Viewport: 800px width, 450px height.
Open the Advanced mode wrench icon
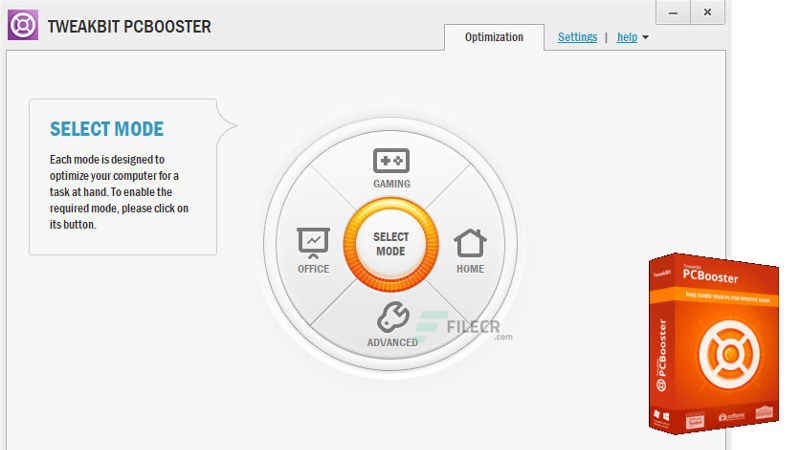[x=392, y=317]
